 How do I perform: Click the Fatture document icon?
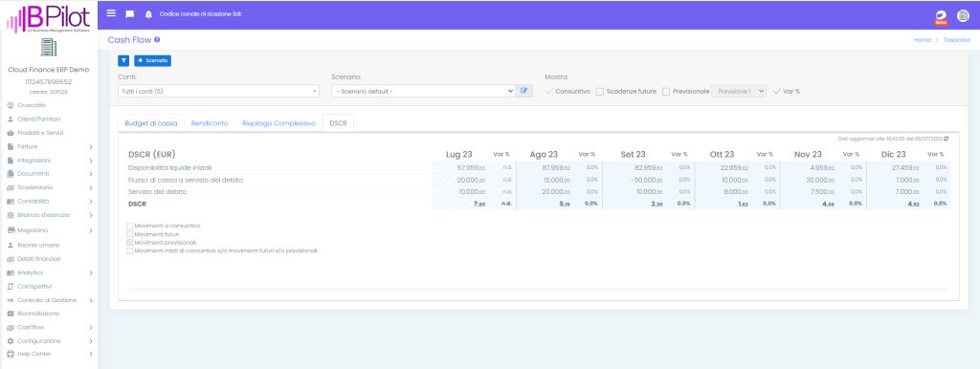tap(10, 146)
